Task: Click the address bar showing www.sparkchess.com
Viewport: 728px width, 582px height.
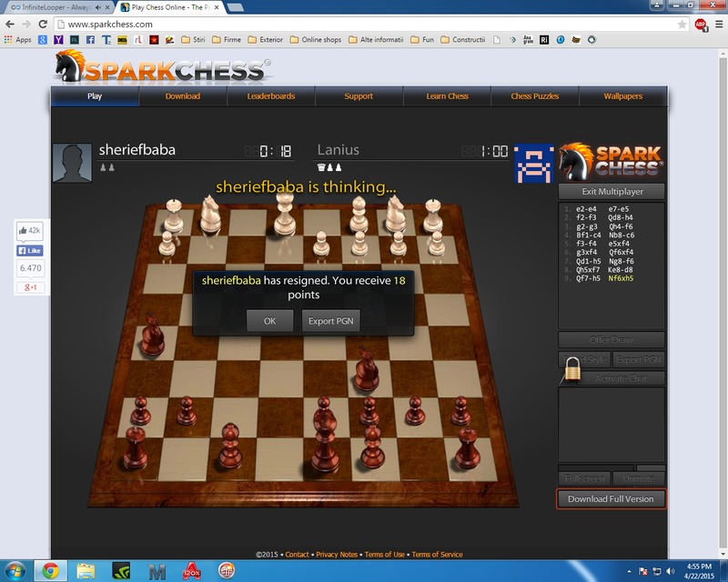Action: (x=371, y=25)
